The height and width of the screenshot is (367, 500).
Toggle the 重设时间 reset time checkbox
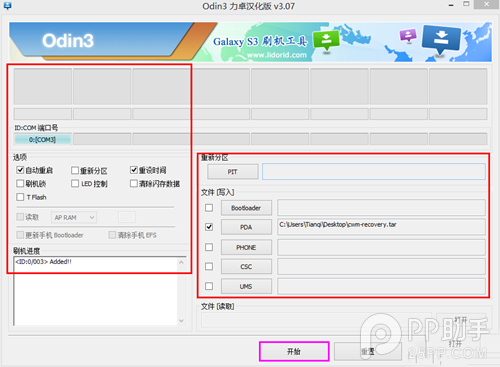[134, 170]
